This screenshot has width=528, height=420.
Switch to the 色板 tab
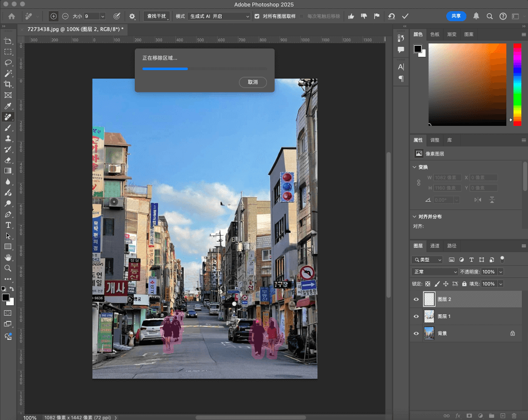(x=435, y=34)
